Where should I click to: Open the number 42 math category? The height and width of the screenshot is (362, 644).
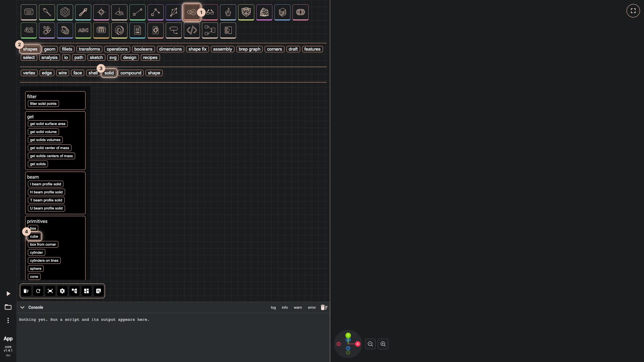29,31
